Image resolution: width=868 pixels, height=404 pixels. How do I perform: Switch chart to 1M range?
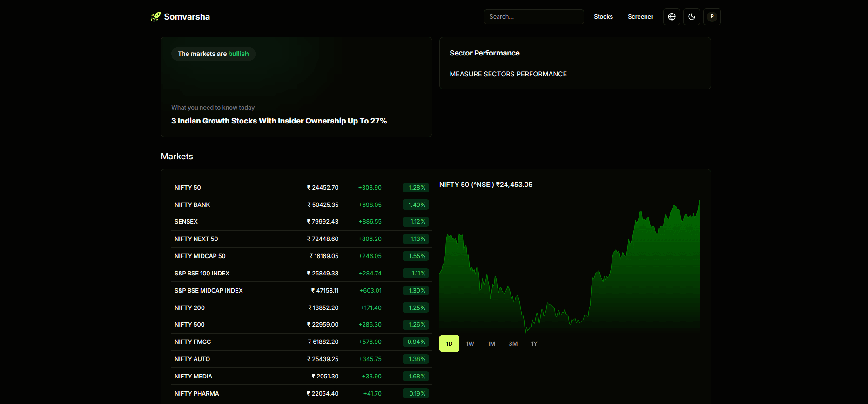click(x=491, y=343)
